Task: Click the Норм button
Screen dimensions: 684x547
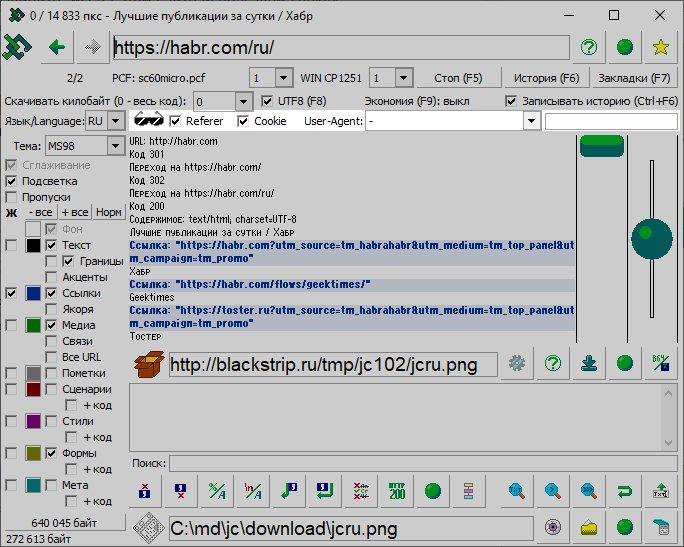Action: (x=109, y=212)
